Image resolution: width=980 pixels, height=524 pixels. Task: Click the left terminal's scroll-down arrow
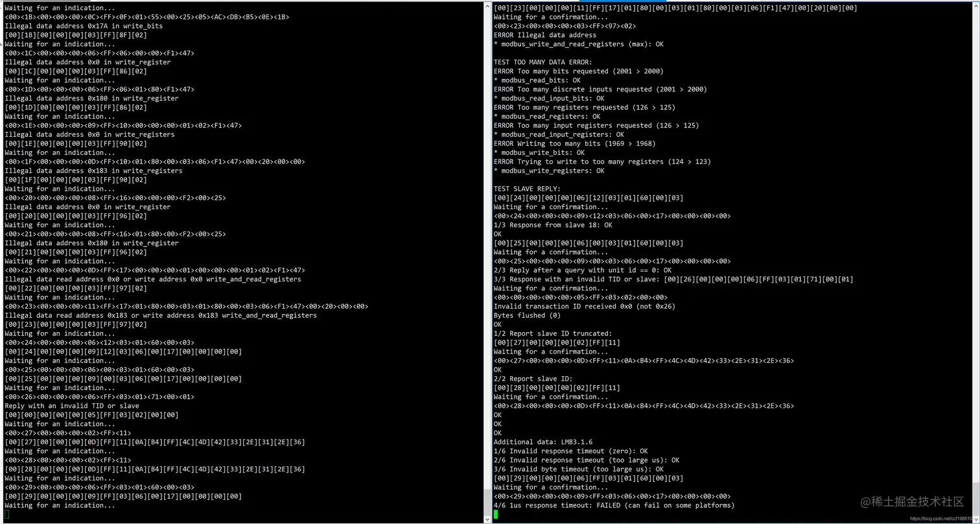point(487,519)
